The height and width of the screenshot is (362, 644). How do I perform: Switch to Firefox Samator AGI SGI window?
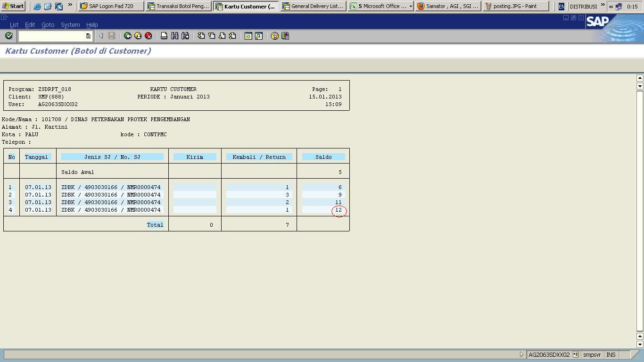click(x=448, y=6)
